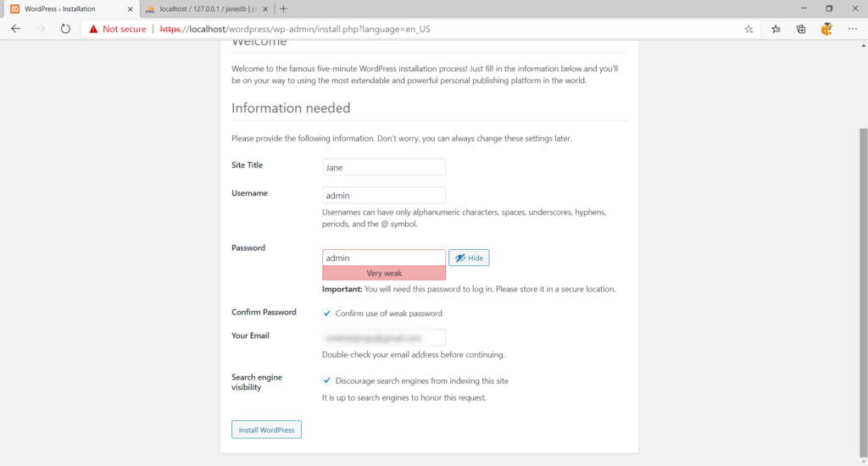Click the browser address bar URL

pos(295,30)
